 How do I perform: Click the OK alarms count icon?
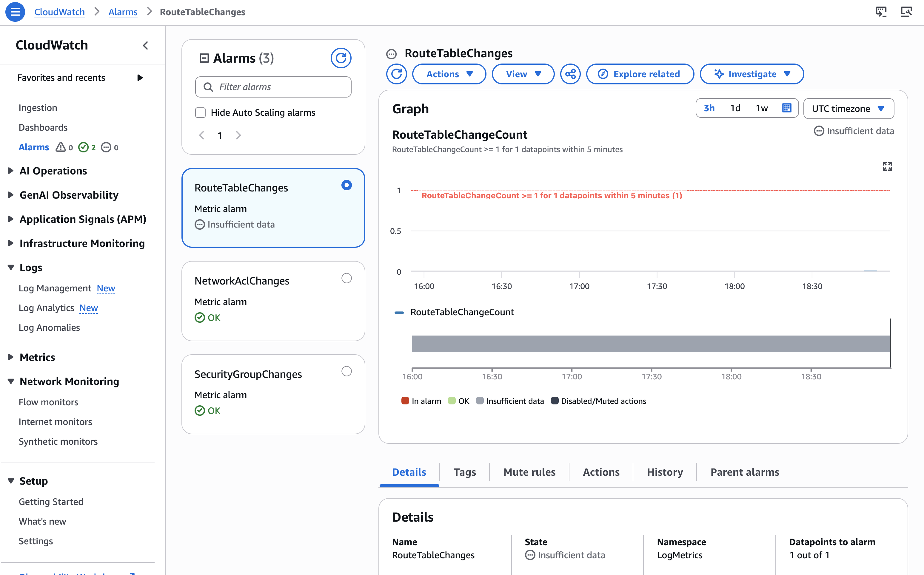pos(83,147)
